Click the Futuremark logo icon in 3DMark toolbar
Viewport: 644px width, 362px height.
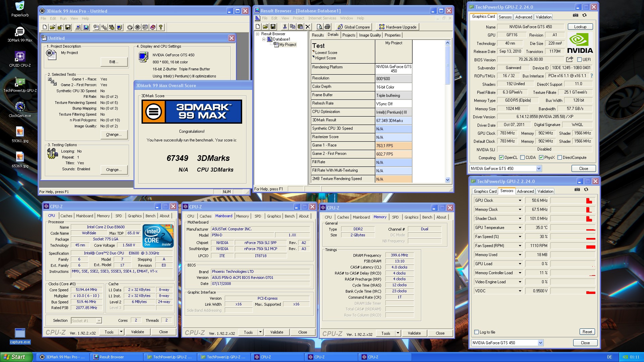pos(138,27)
